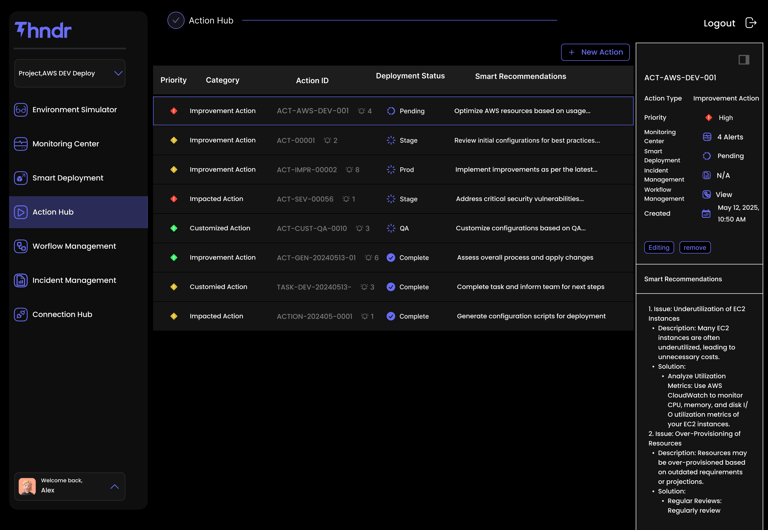The height and width of the screenshot is (530, 768).
Task: Click Prod status spinner icon
Action: point(391,170)
